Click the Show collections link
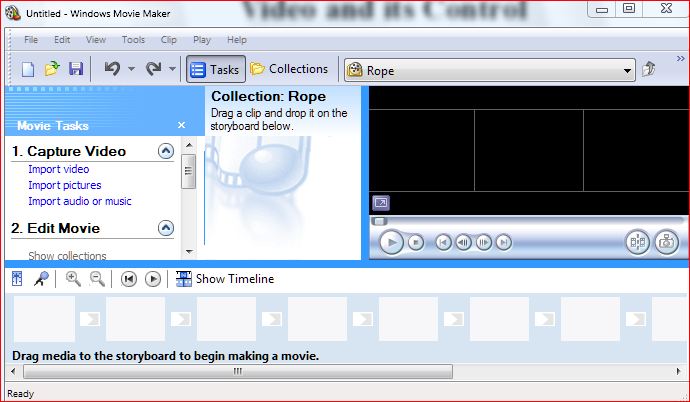Viewport: 690px width, 402px height. tap(67, 256)
